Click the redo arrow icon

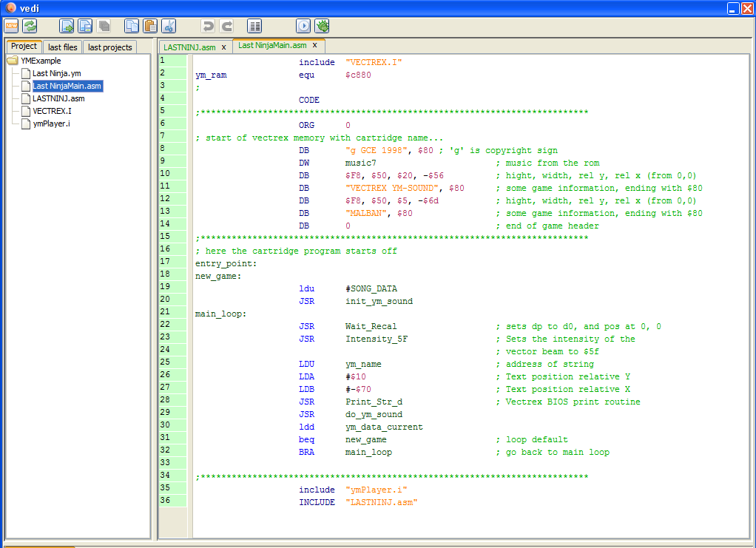click(x=226, y=26)
